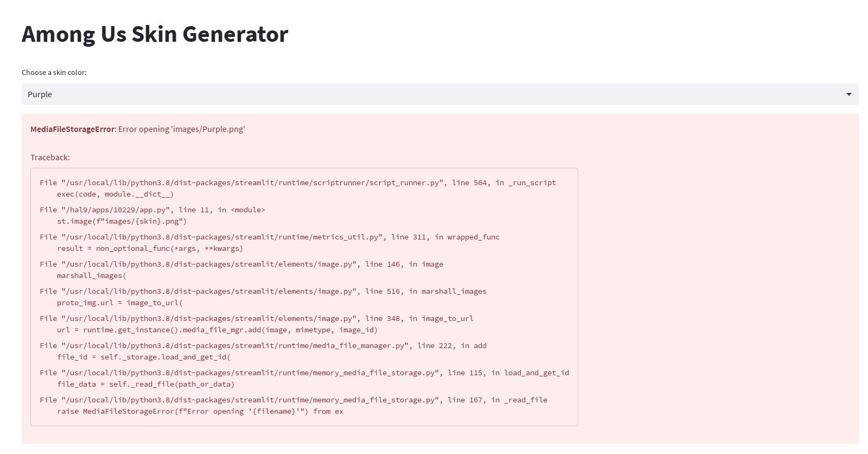The image size is (868, 454).
Task: Click the dropdown chevron arrow
Action: pyautogui.click(x=849, y=94)
